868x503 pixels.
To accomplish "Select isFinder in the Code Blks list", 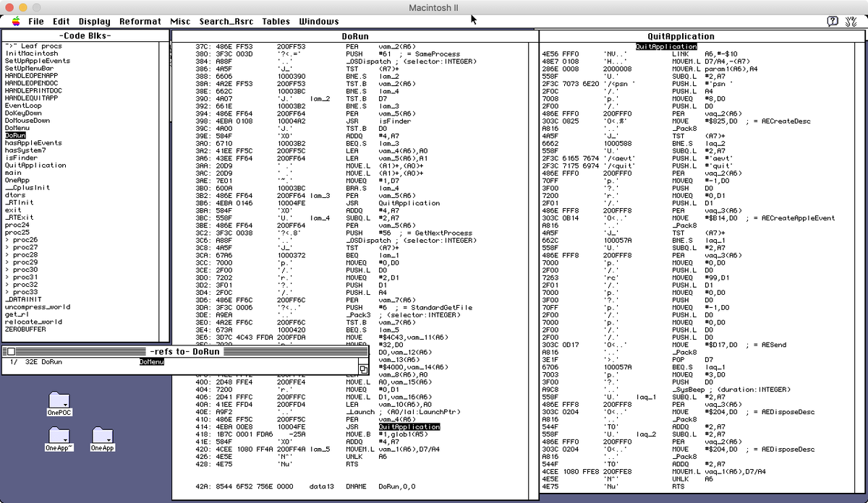I will (21, 158).
